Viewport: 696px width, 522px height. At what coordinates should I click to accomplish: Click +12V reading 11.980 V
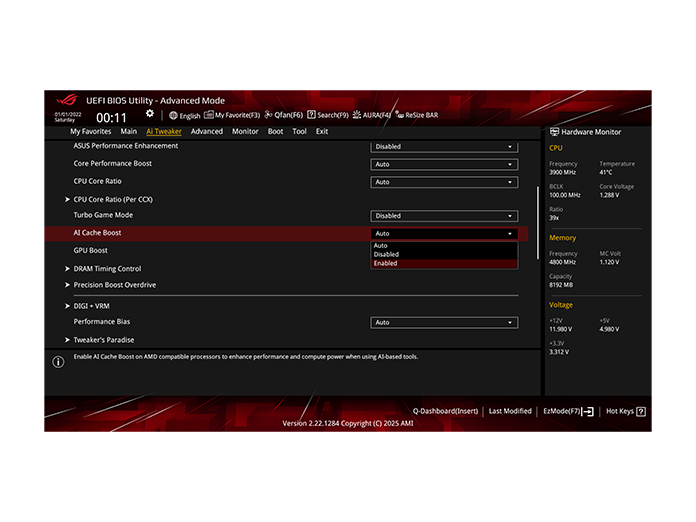click(561, 329)
